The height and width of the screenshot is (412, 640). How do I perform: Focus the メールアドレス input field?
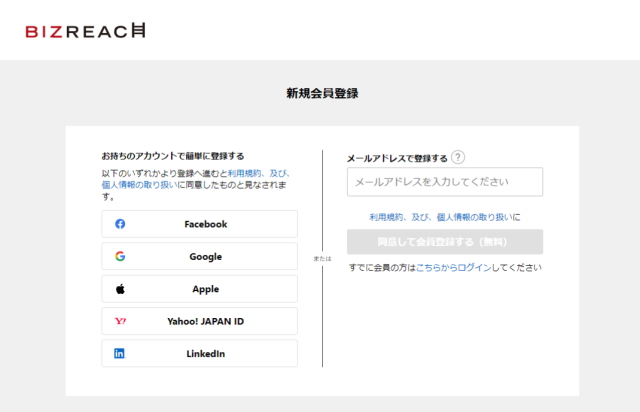point(445,182)
